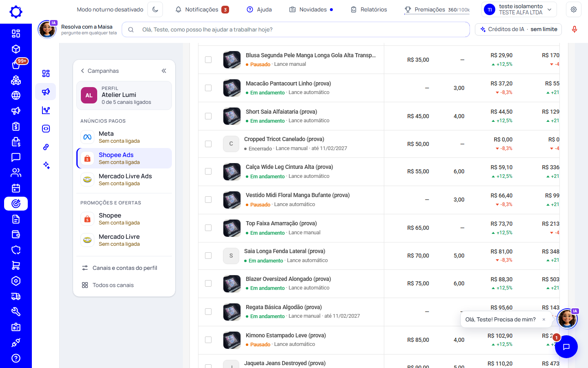Check the Short Saia Alfaiataria checkbox

[x=208, y=116]
